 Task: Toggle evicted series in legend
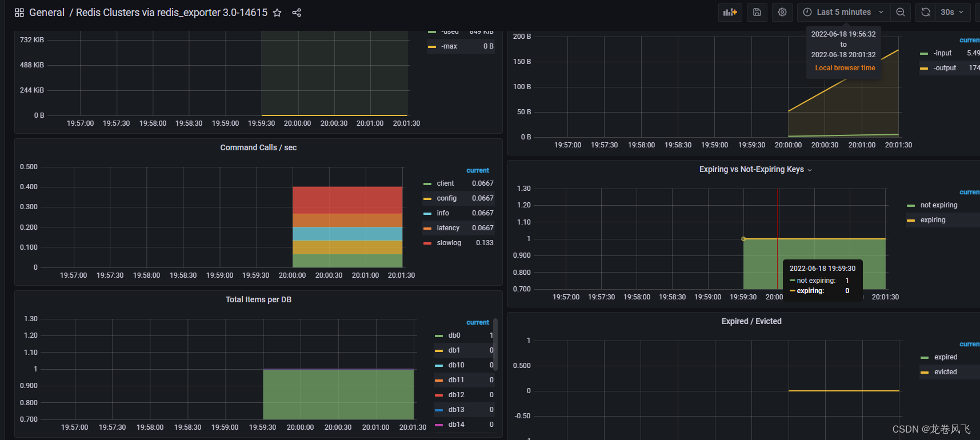[x=945, y=372]
